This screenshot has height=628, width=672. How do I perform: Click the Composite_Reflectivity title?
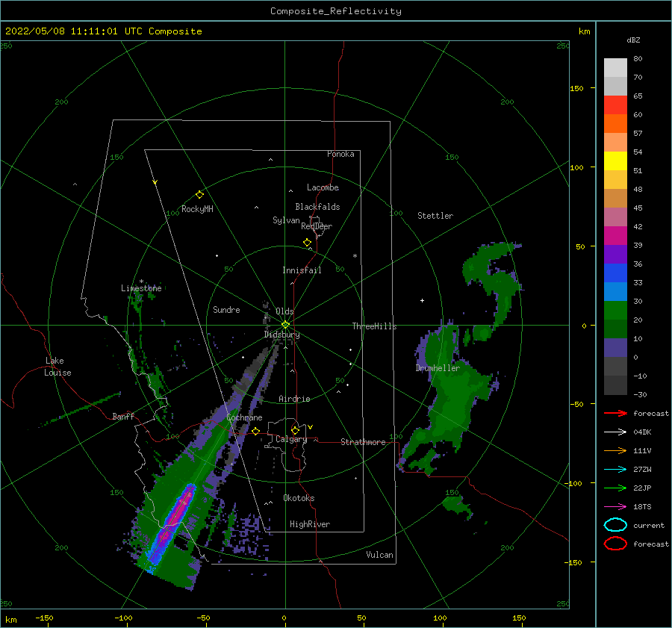point(336,11)
